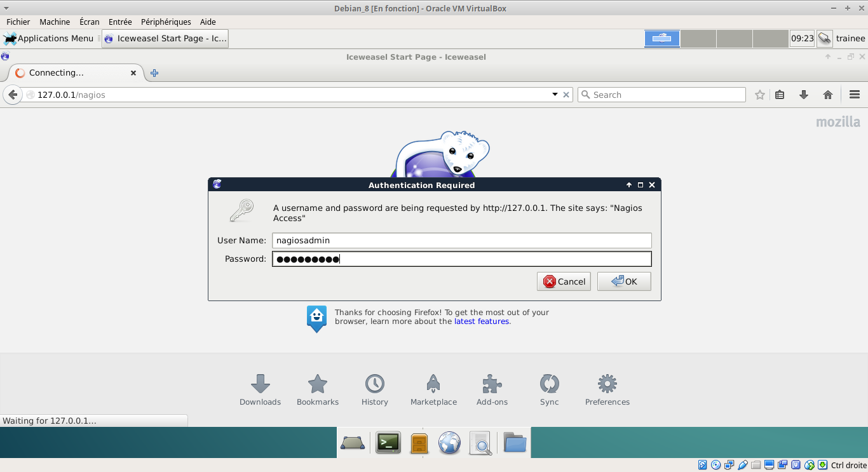Stop loading with the address bar X
Viewport: 868px width, 472px height.
[567, 95]
